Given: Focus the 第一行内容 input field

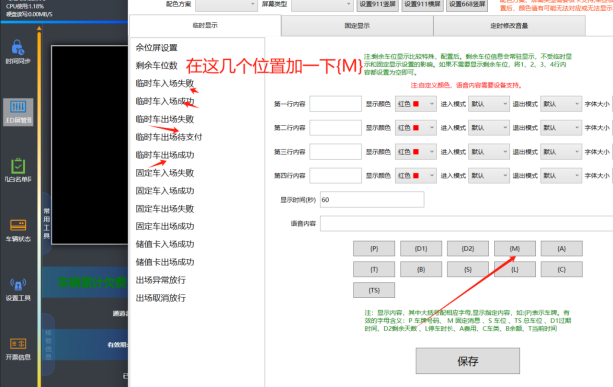Looking at the screenshot, I should click(335, 104).
